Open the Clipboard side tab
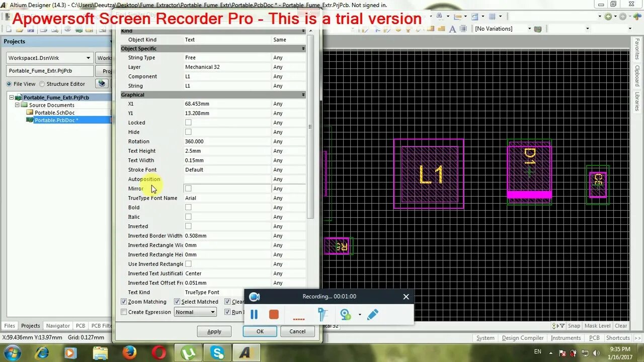This screenshot has width=644, height=362. click(x=637, y=75)
